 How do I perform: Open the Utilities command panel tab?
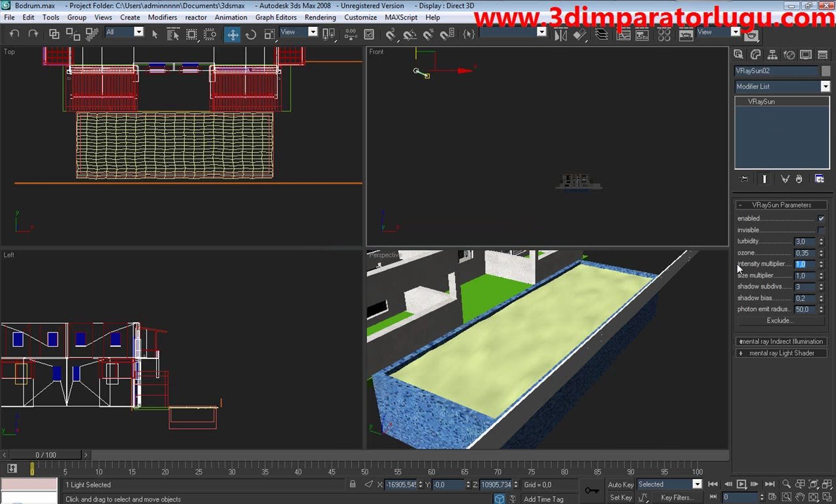click(x=822, y=55)
